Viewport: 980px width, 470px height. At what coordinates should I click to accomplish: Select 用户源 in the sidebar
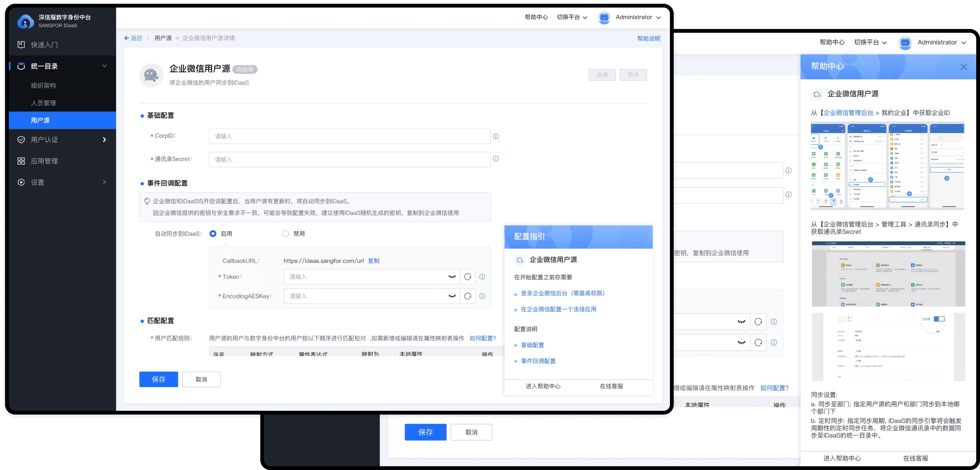coord(62,120)
